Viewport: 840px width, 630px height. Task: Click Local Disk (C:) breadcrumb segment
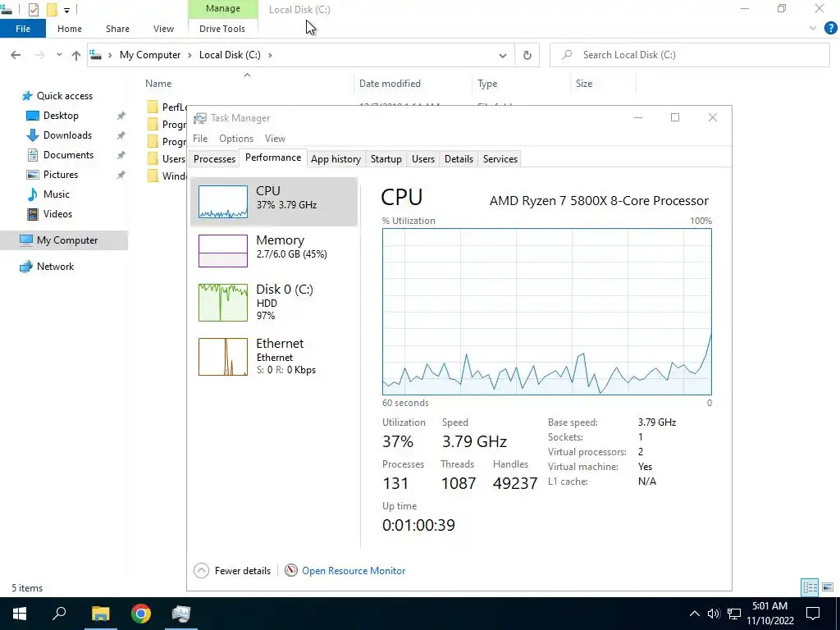pos(230,55)
